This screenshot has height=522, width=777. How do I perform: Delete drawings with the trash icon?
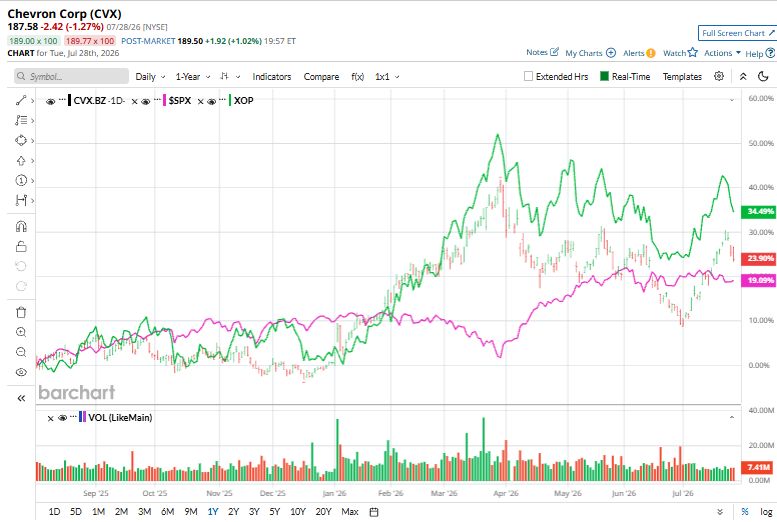tap(21, 312)
